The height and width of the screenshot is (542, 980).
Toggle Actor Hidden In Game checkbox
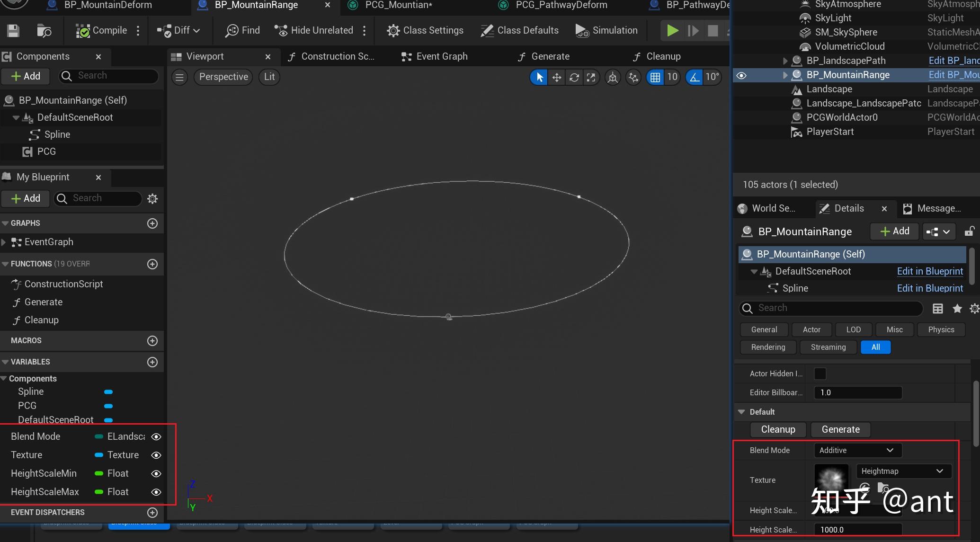(x=820, y=374)
